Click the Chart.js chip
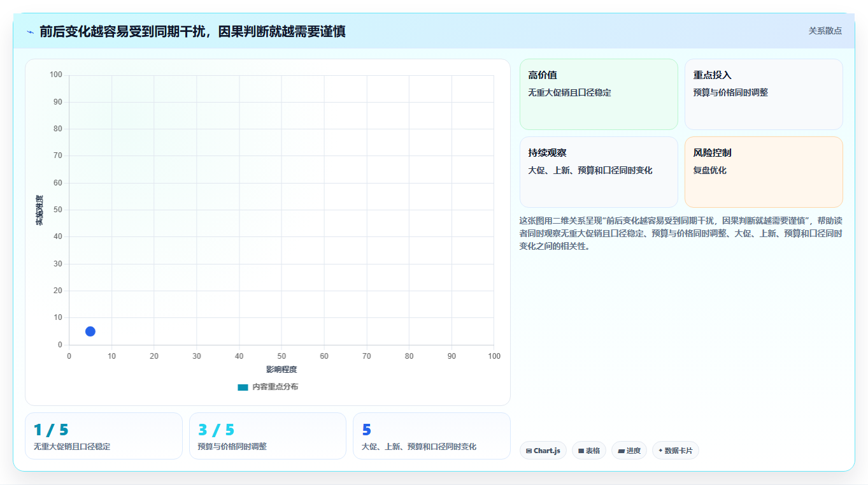 pos(543,451)
